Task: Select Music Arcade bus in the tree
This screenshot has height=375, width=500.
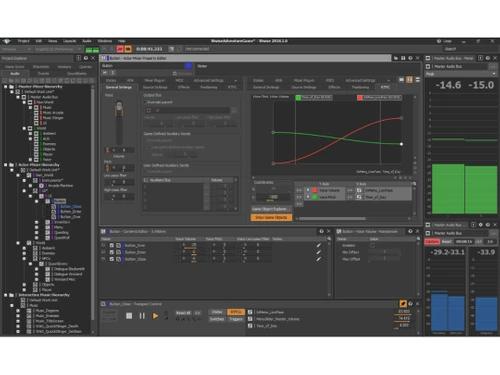Action: click(53, 113)
